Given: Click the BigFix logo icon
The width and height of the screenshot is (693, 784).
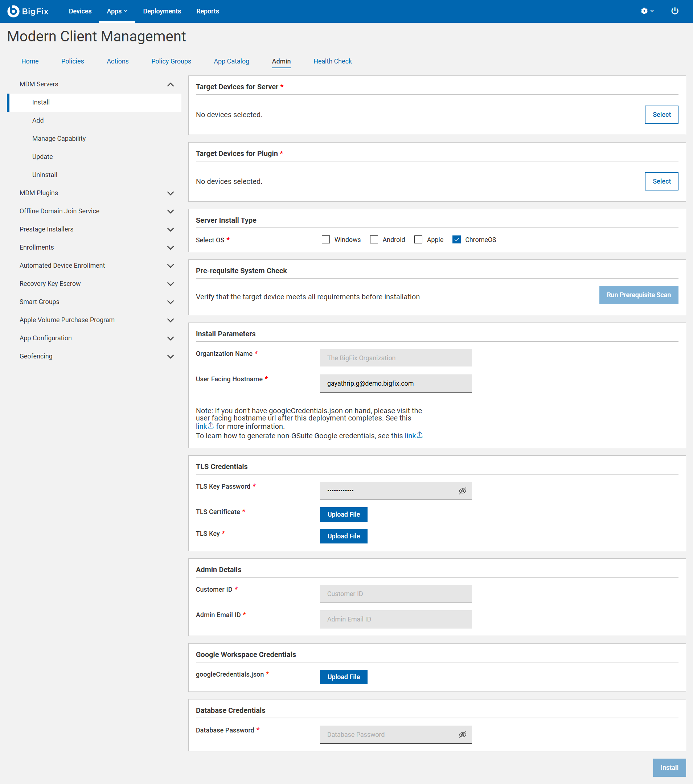Looking at the screenshot, I should (13, 11).
